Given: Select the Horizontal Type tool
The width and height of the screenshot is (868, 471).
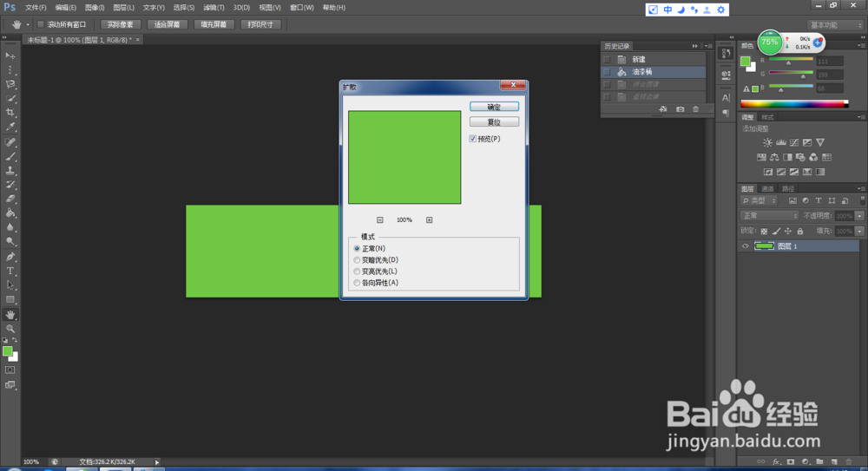Looking at the screenshot, I should [10, 271].
